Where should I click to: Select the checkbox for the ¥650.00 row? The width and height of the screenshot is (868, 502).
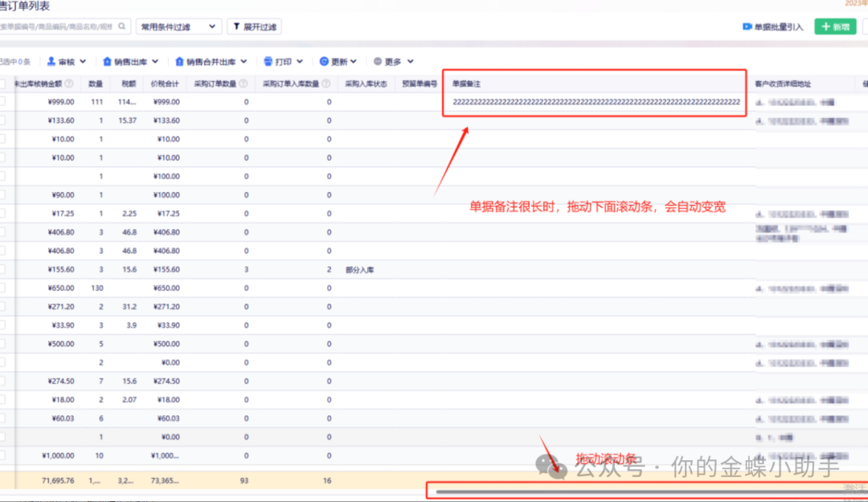point(2,288)
